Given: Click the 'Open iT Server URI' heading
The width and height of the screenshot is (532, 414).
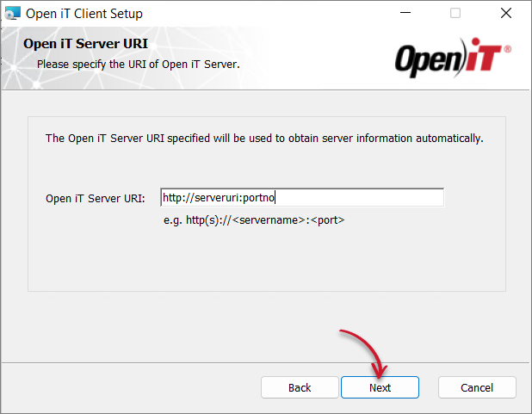Looking at the screenshot, I should tap(85, 44).
